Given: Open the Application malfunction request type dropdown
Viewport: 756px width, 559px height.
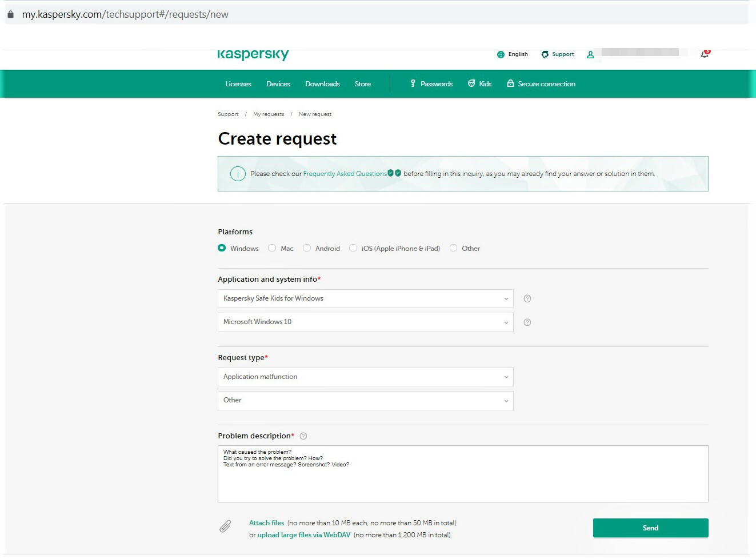Looking at the screenshot, I should 365,377.
